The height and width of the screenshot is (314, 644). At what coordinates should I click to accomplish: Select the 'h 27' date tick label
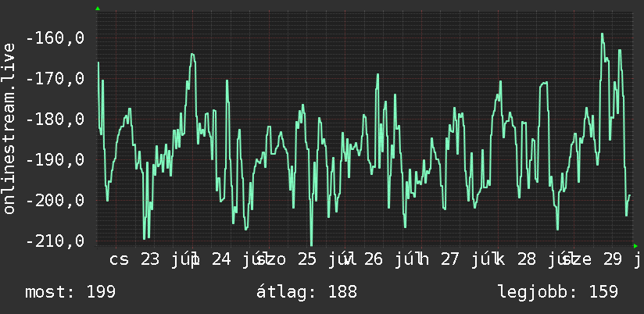[x=439, y=259]
